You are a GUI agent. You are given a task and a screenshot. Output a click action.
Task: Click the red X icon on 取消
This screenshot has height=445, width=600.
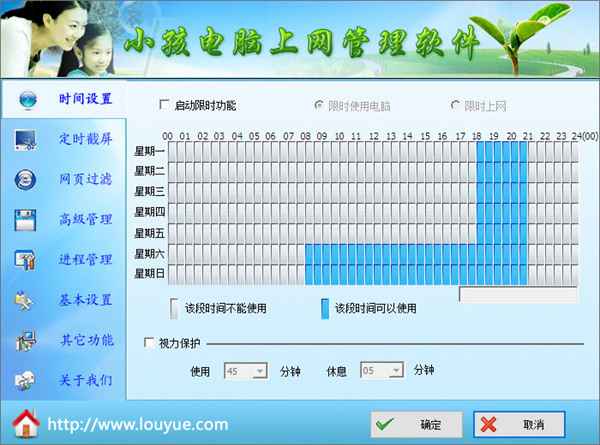point(488,424)
